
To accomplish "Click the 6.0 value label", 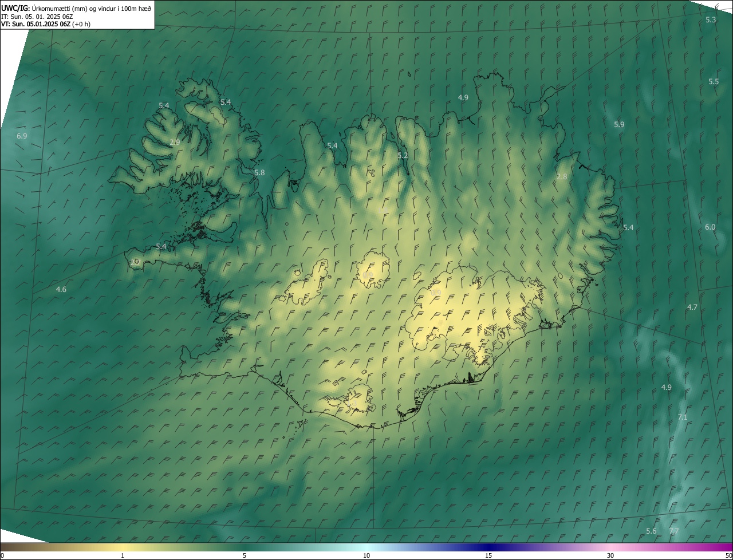I will coord(710,227).
